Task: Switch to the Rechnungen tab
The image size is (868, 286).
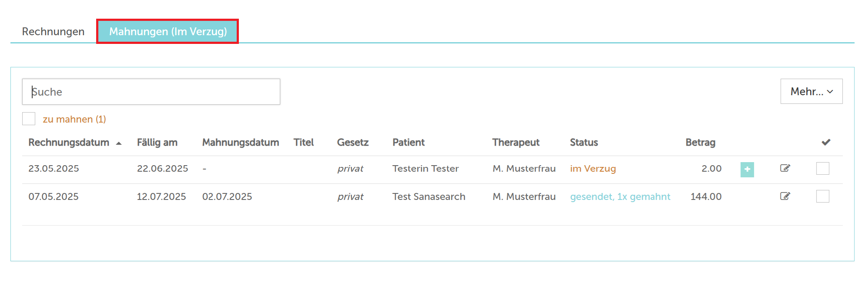Action: point(53,32)
